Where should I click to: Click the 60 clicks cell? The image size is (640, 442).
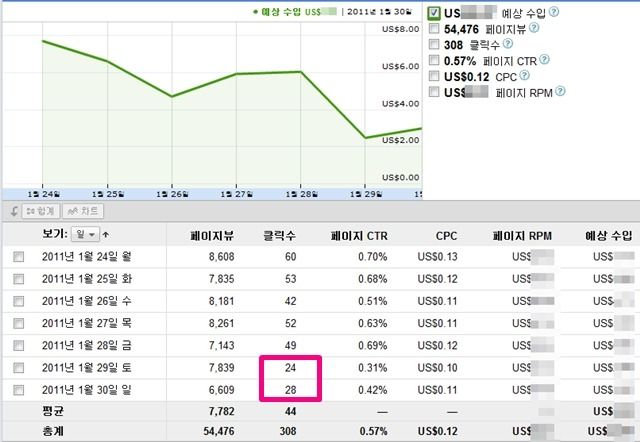(x=290, y=257)
